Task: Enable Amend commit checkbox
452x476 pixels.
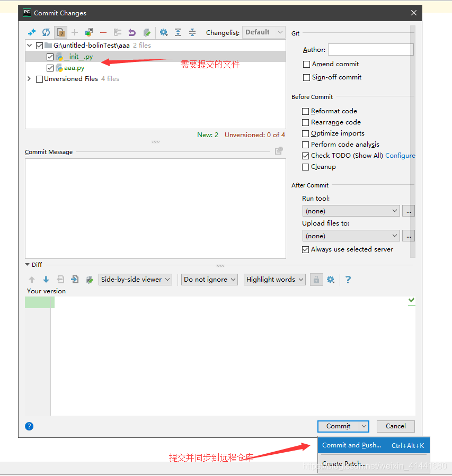Action: point(306,65)
